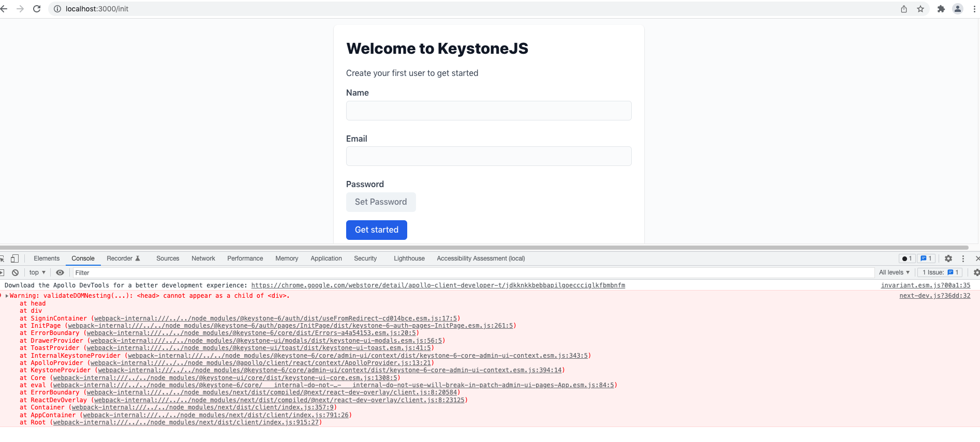The width and height of the screenshot is (980, 442).
Task: Open the ApolloProvider stack trace link
Action: [x=261, y=363]
